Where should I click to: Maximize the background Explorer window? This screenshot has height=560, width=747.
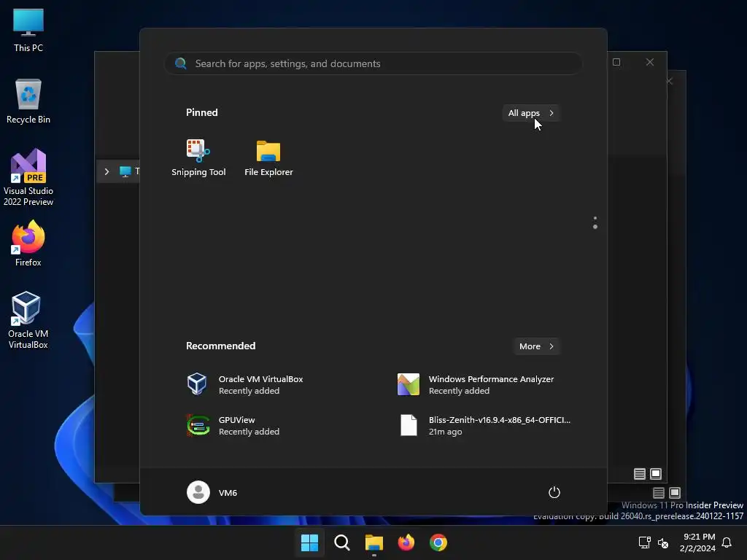coord(616,63)
